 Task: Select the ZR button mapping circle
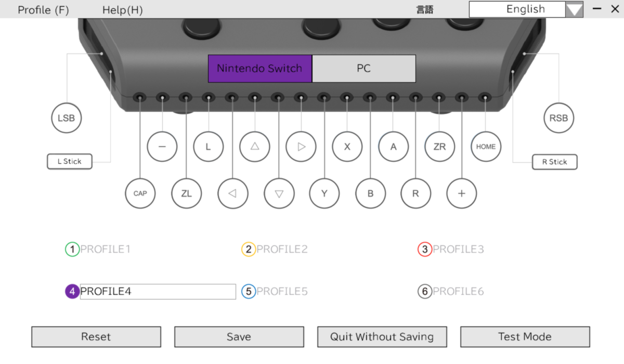(x=439, y=147)
